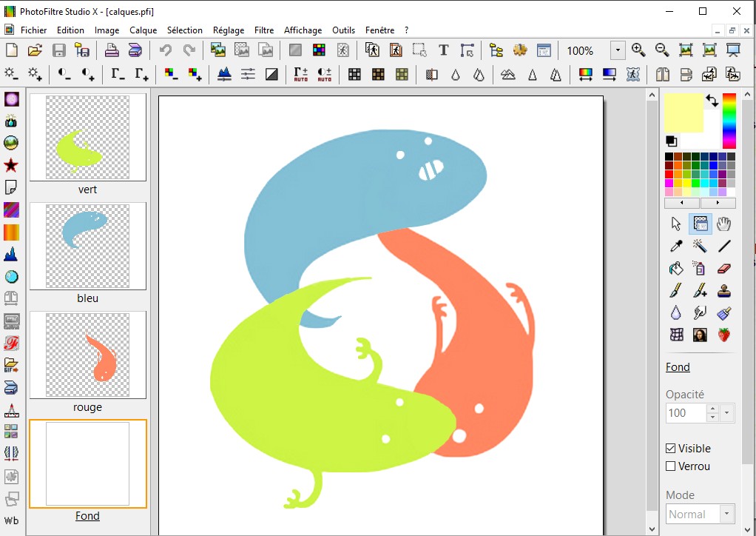Click the Zoom out magnifier
Image resolution: width=756 pixels, height=536 pixels.
662,50
